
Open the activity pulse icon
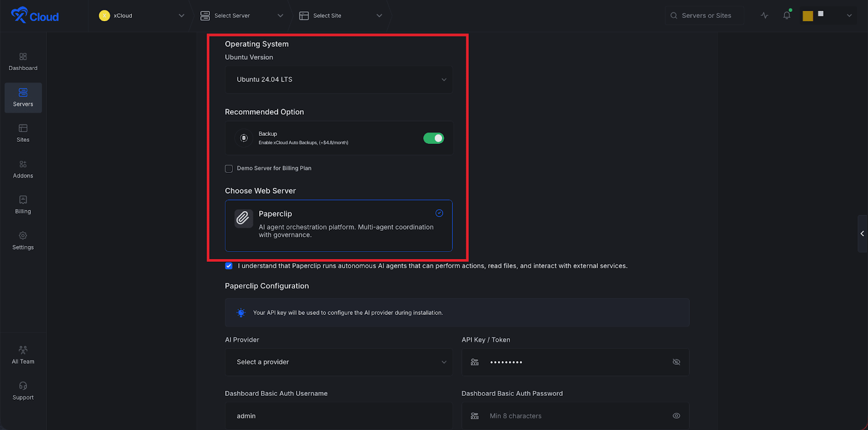[x=764, y=16]
